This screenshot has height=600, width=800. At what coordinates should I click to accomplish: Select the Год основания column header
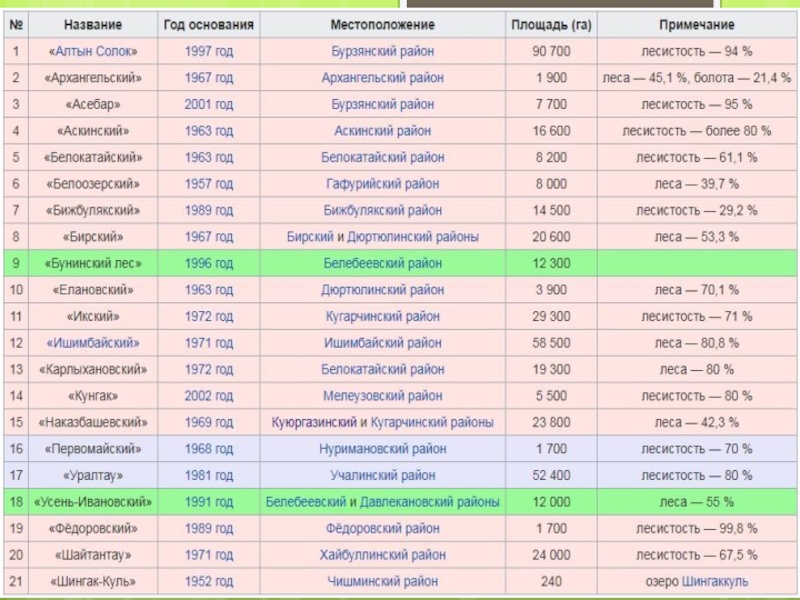(209, 24)
